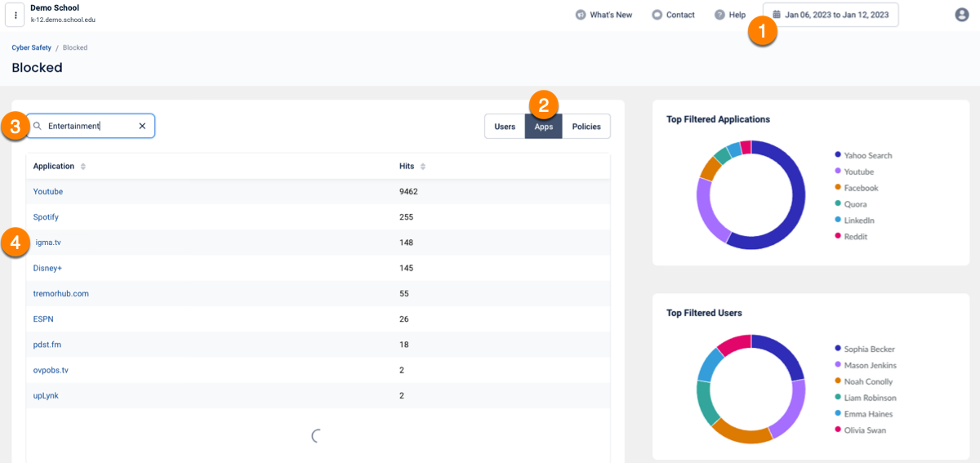
Task: Sort table by Application column arrows
Action: 82,167
